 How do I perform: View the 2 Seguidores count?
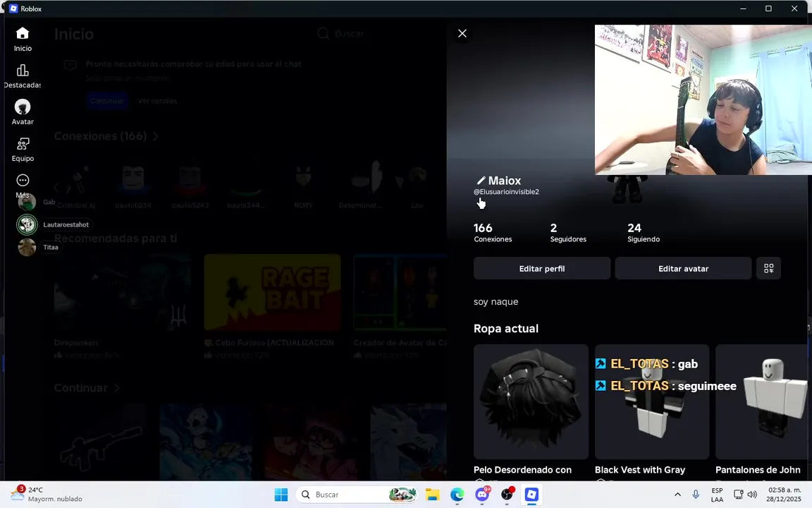click(568, 233)
